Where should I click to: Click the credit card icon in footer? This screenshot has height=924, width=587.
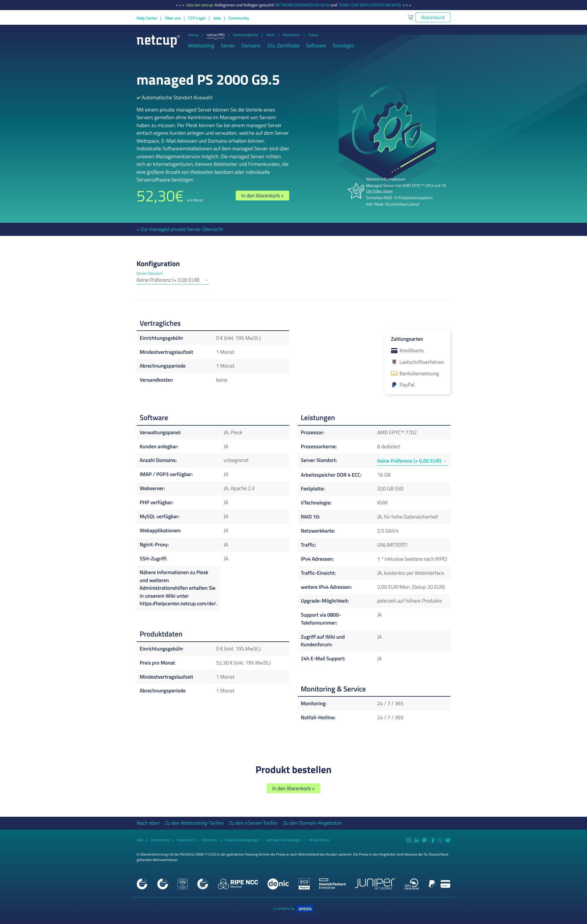click(445, 884)
